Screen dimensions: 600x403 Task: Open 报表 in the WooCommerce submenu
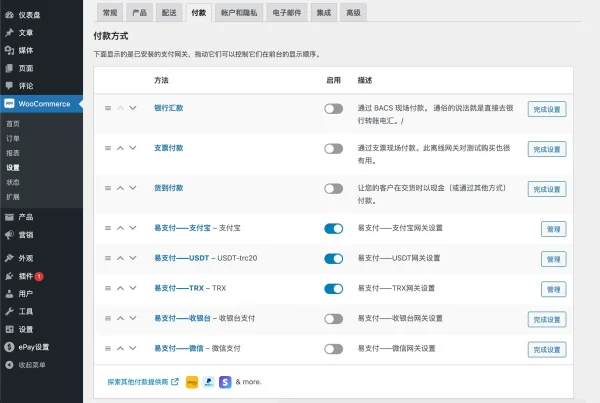click(13, 153)
